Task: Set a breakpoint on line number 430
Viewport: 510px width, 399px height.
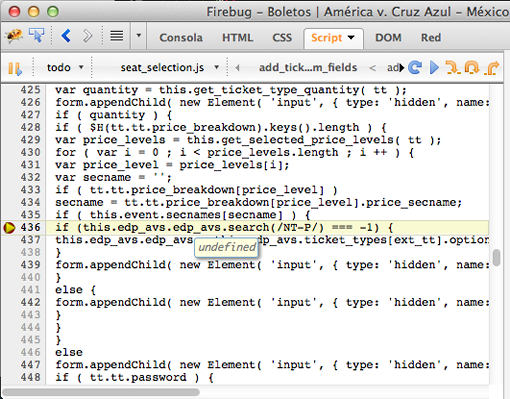Action: [30, 153]
